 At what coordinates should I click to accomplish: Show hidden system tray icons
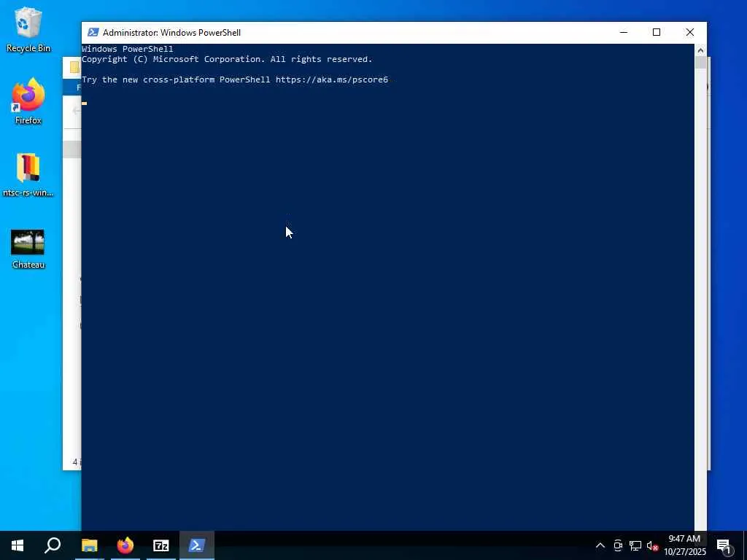pyautogui.click(x=600, y=545)
